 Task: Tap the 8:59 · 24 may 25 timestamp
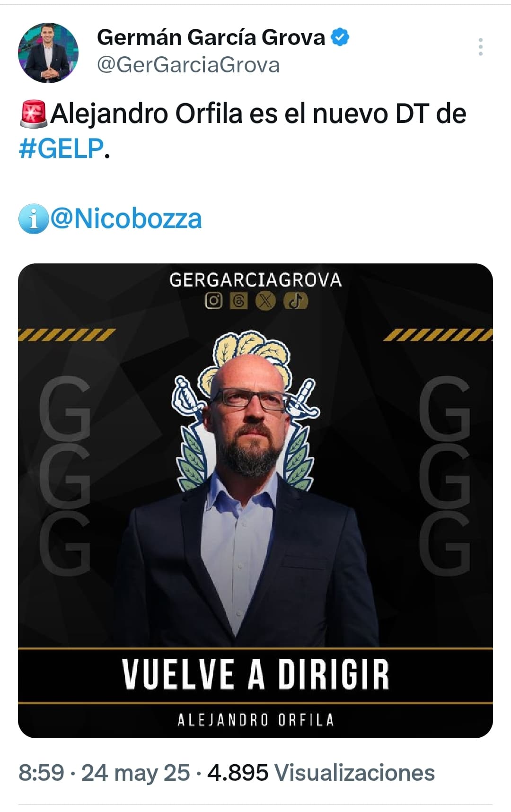tap(104, 773)
